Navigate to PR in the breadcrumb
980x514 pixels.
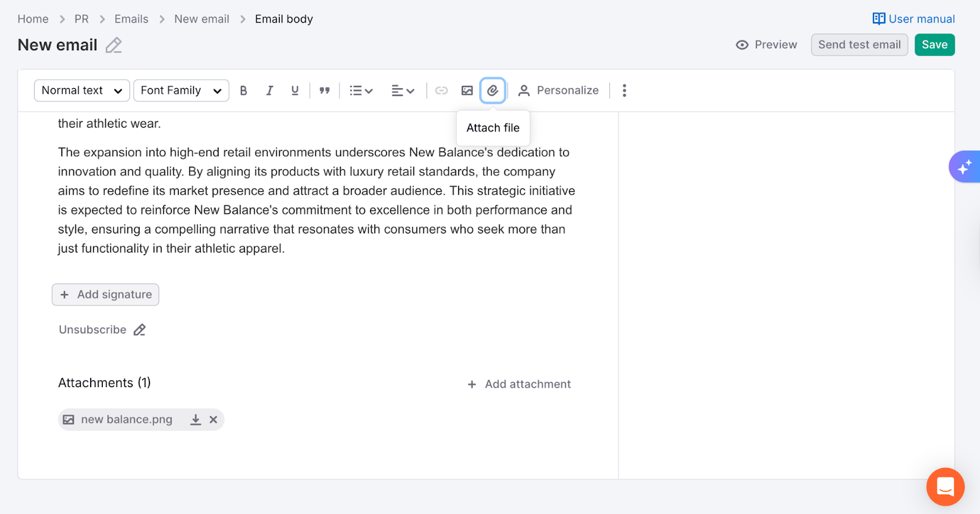coord(81,19)
